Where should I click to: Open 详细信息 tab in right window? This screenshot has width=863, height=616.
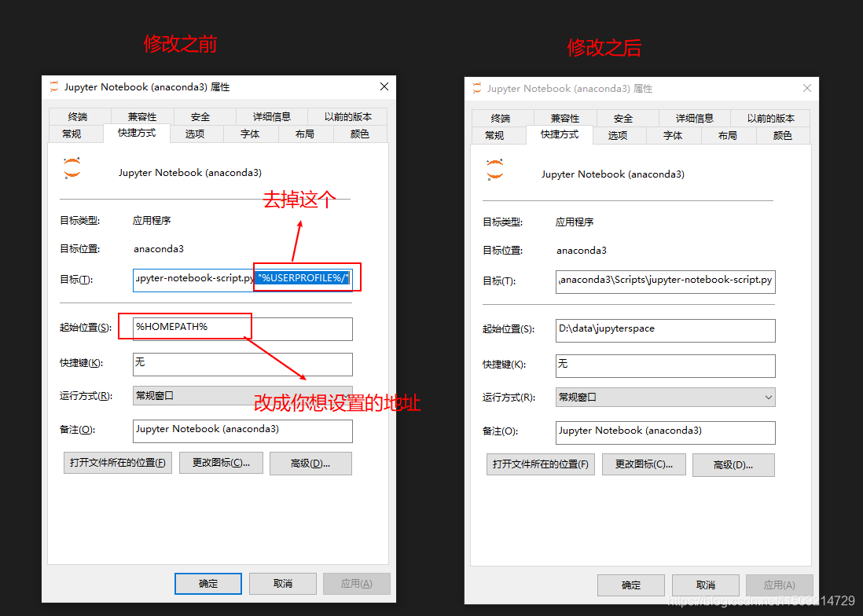tap(695, 118)
